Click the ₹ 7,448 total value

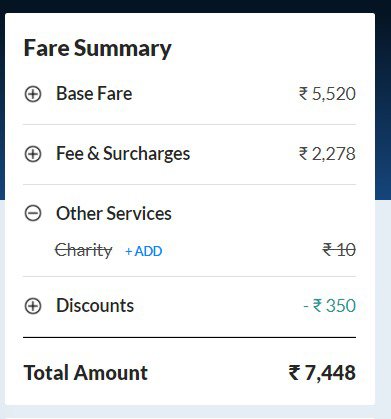(x=322, y=373)
